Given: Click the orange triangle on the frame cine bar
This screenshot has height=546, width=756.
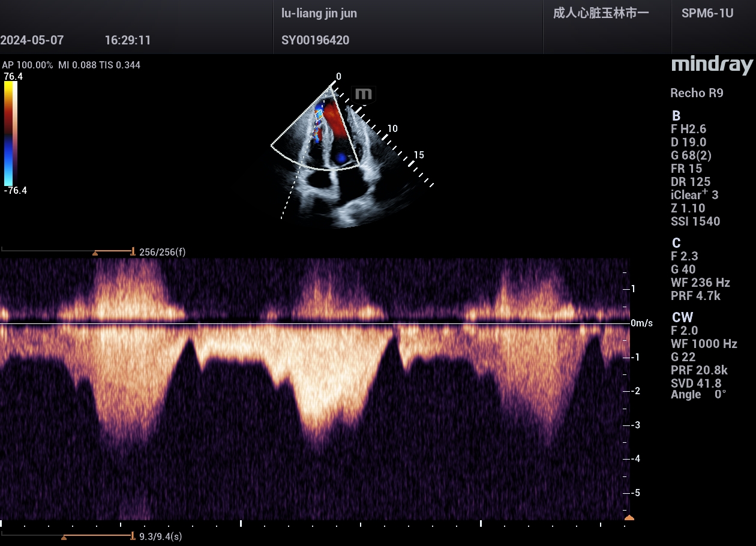Looking at the screenshot, I should 95,253.
